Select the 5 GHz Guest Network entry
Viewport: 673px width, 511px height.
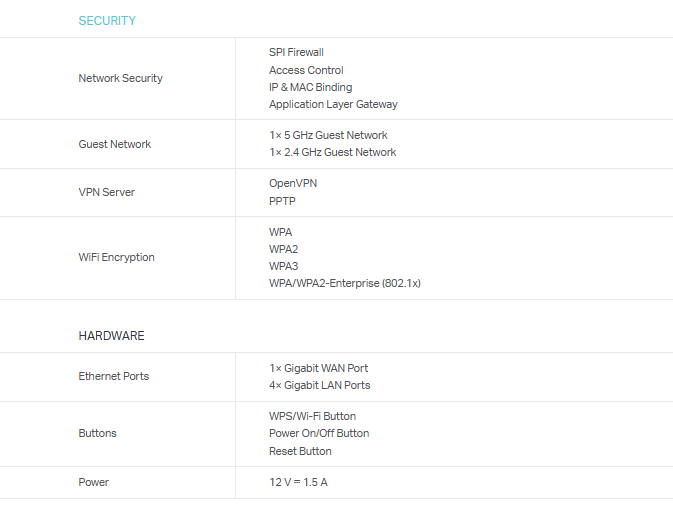pos(328,135)
